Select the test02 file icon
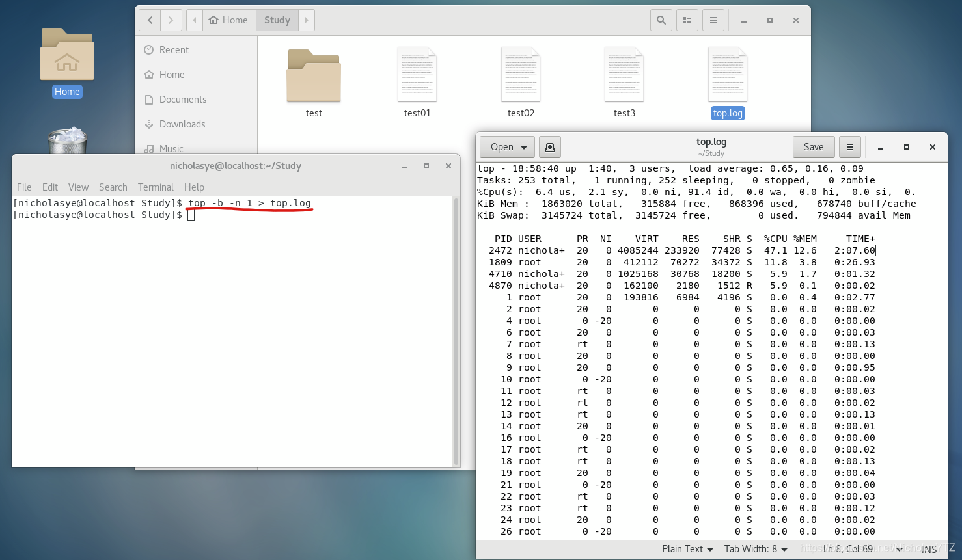The height and width of the screenshot is (560, 962). 521,75
